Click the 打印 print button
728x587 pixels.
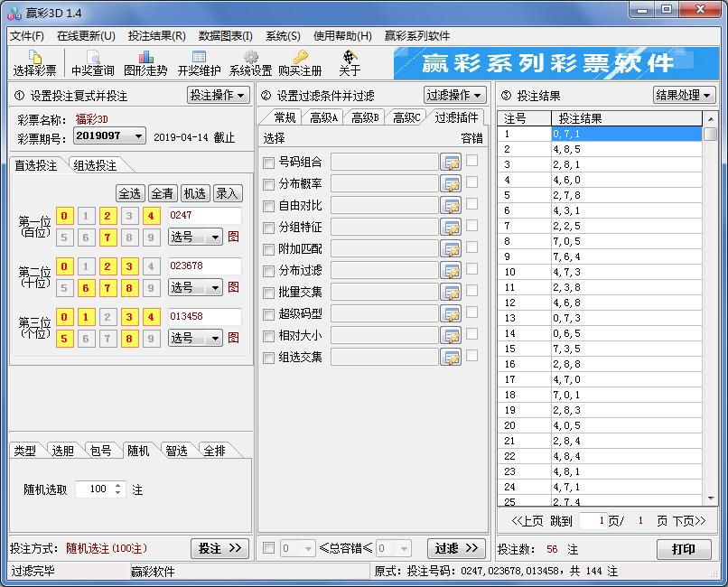pos(684,549)
